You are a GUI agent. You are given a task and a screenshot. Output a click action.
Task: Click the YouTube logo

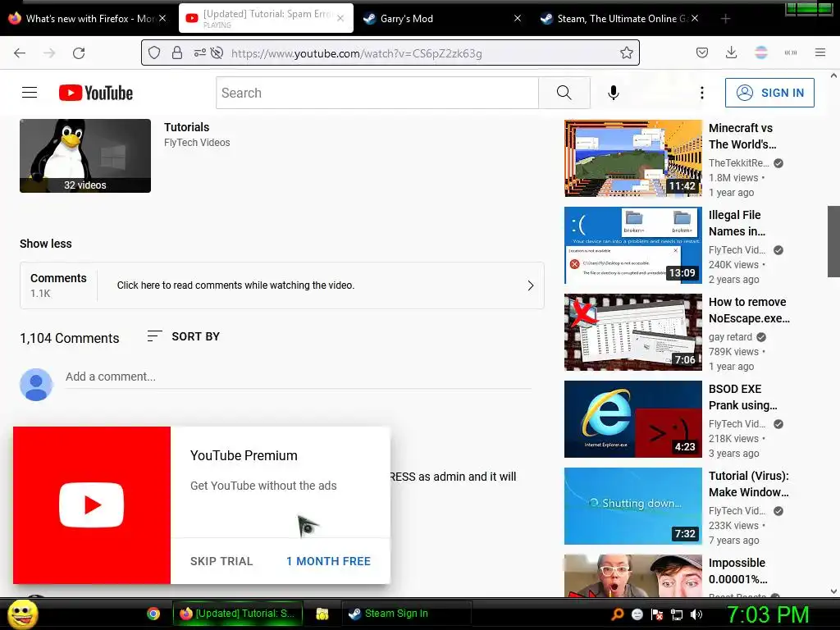tap(96, 93)
